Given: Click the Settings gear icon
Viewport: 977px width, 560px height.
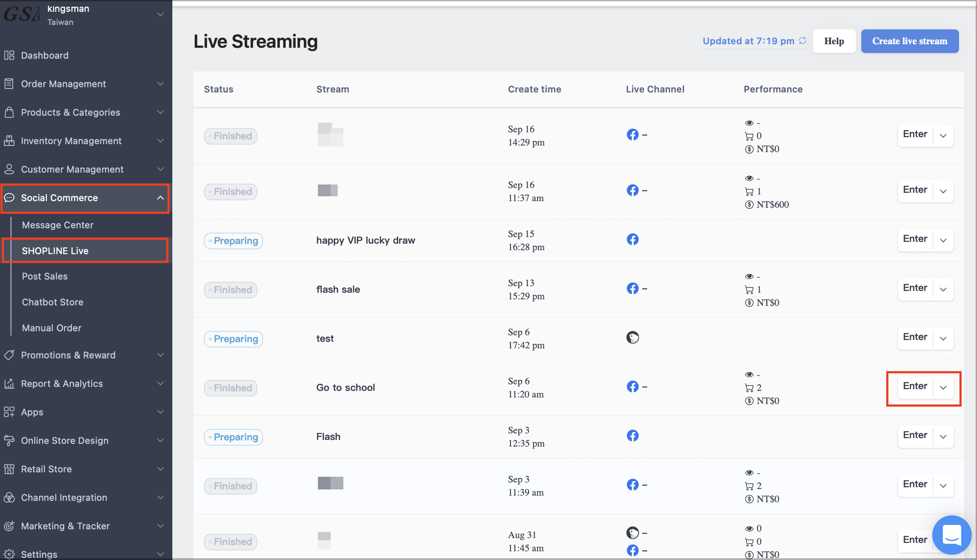Looking at the screenshot, I should tap(9, 554).
